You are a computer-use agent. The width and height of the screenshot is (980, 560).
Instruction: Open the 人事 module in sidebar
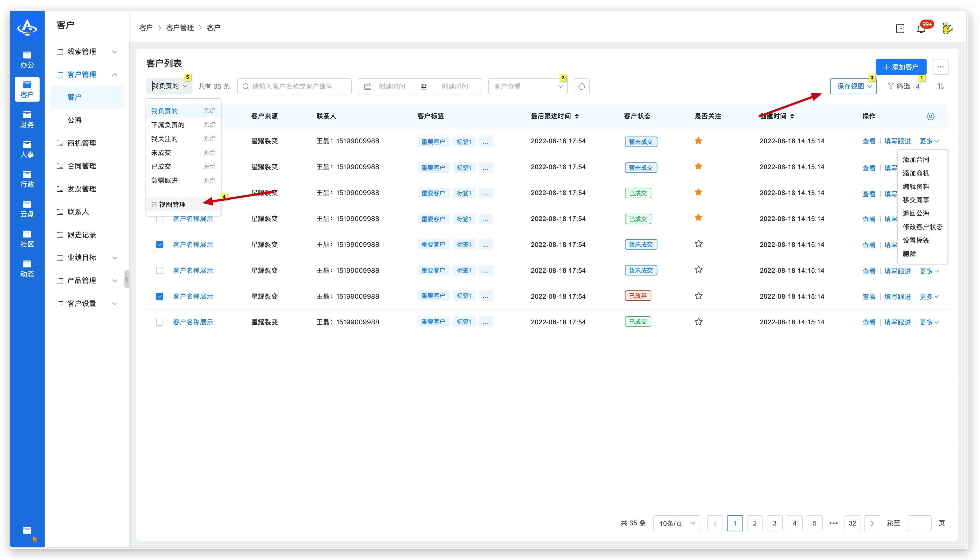27,149
